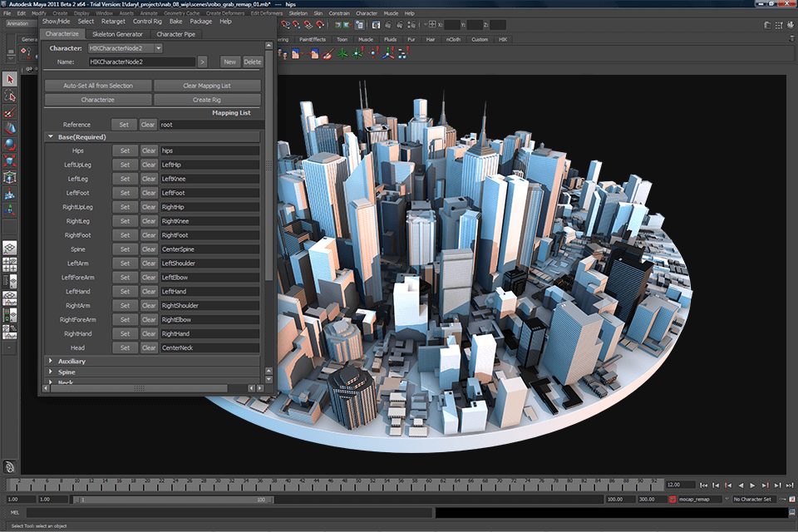Open the Retarget menu
Image resolution: width=798 pixels, height=532 pixels.
coord(113,22)
